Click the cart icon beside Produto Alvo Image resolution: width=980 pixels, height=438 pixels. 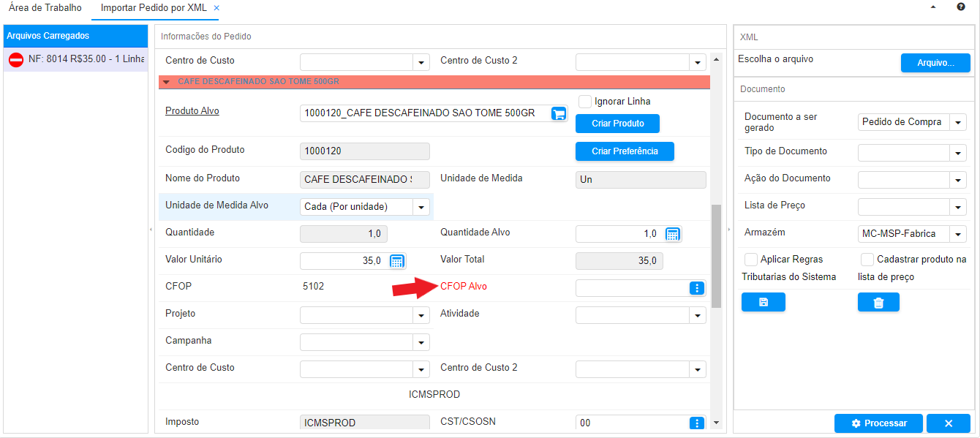tap(559, 113)
